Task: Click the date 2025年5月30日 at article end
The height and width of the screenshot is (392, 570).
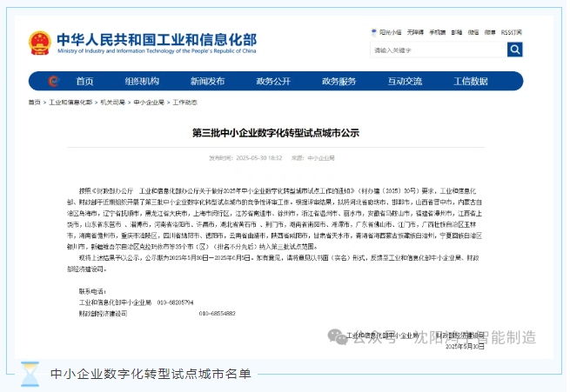Action: pos(465,347)
